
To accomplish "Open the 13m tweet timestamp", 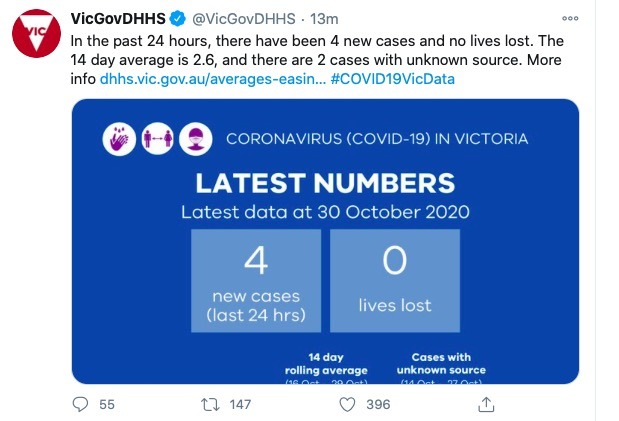I will [x=324, y=19].
